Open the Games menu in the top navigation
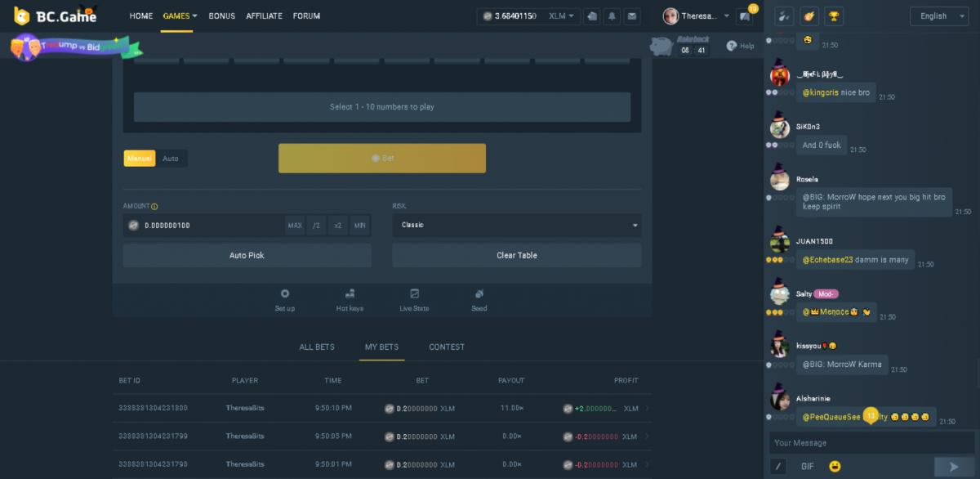Viewport: 980px width, 479px height. click(180, 16)
